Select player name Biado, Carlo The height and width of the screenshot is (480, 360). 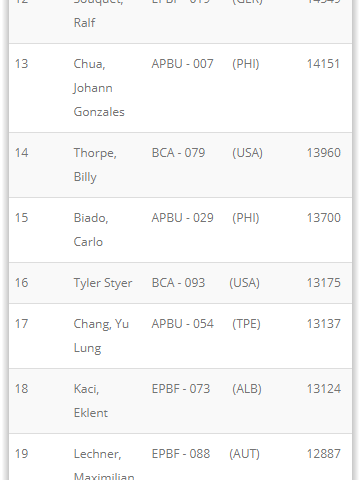[91, 230]
